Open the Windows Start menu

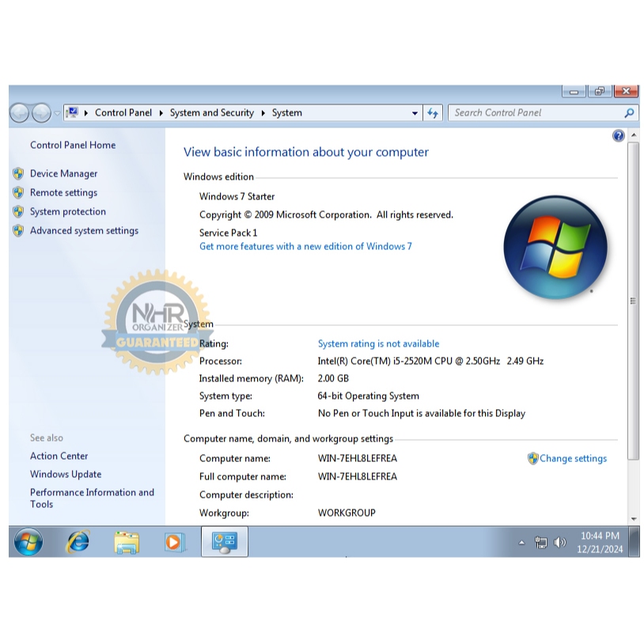28,542
